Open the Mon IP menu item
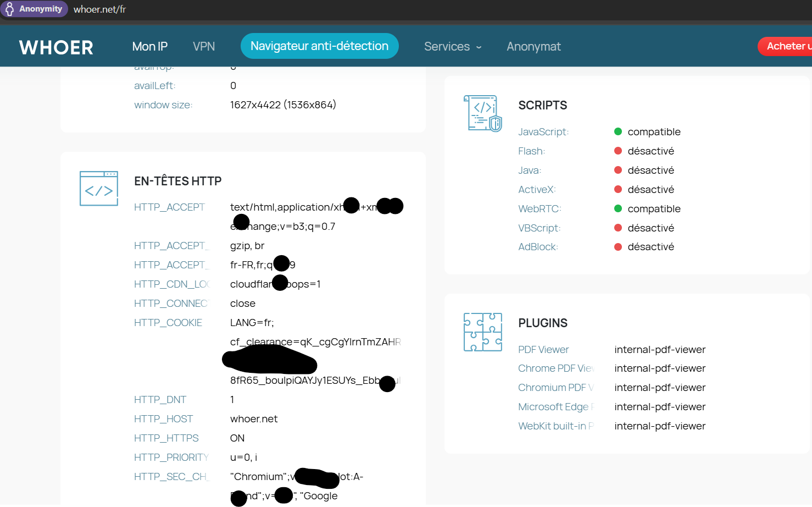This screenshot has width=812, height=507. tap(149, 47)
